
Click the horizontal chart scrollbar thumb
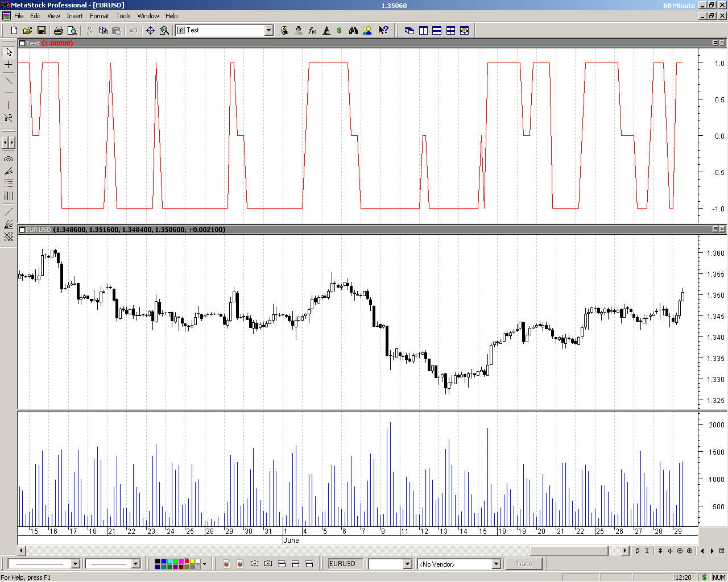coord(569,551)
